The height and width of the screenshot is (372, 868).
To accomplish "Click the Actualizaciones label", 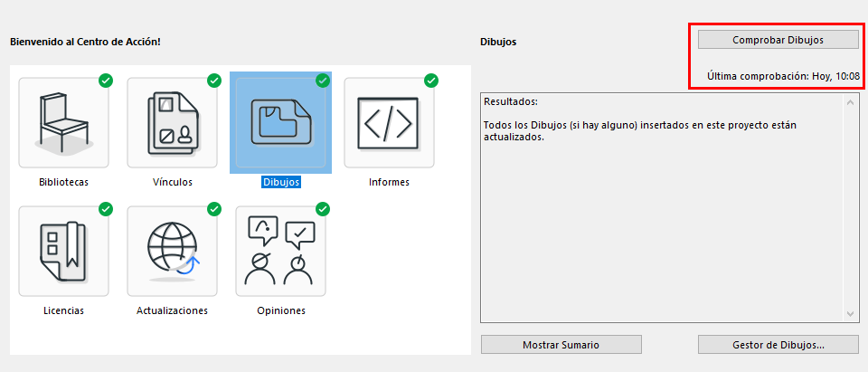I will pyautogui.click(x=172, y=310).
